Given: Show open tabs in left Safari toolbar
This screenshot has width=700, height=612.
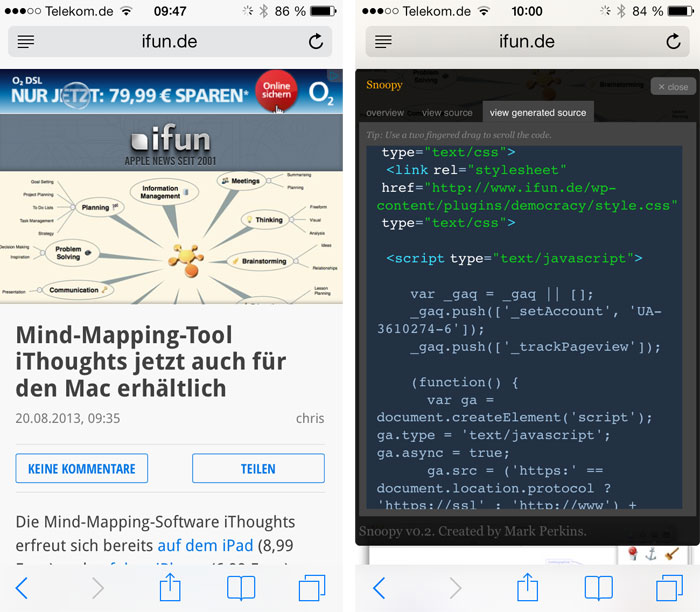Looking at the screenshot, I should click(x=312, y=587).
